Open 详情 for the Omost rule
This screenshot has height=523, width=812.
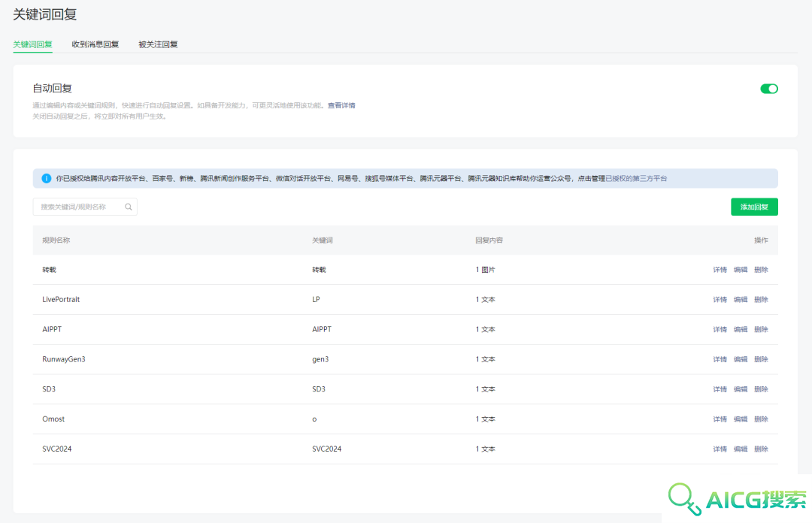[720, 419]
